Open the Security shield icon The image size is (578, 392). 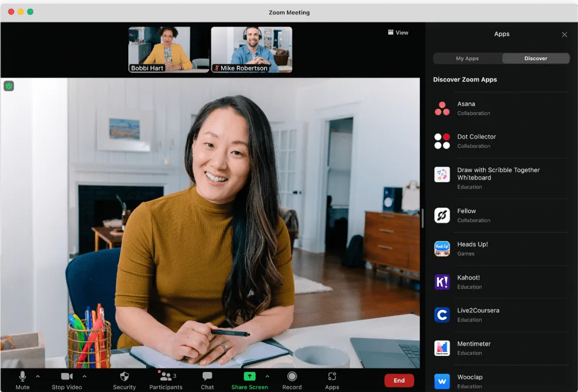124,376
